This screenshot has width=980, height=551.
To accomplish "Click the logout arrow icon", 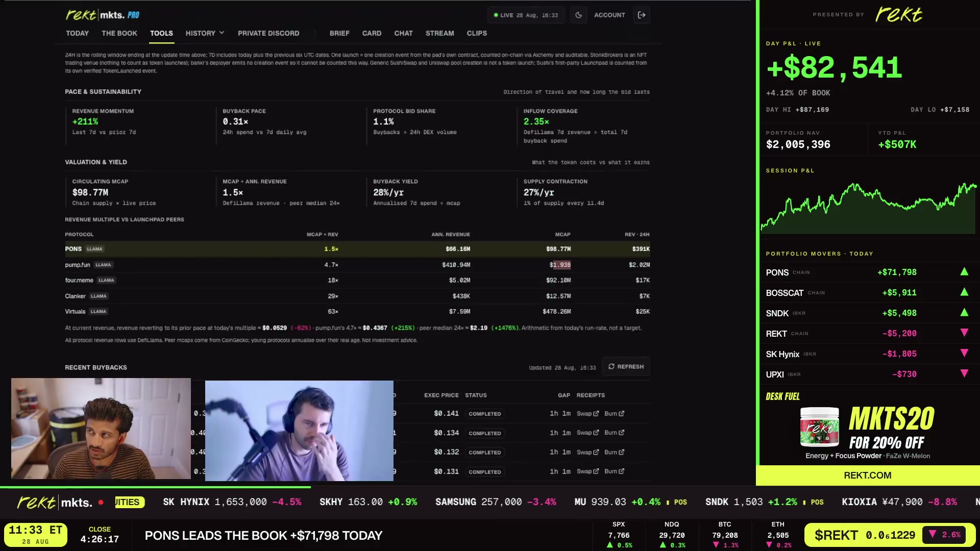I will click(642, 15).
